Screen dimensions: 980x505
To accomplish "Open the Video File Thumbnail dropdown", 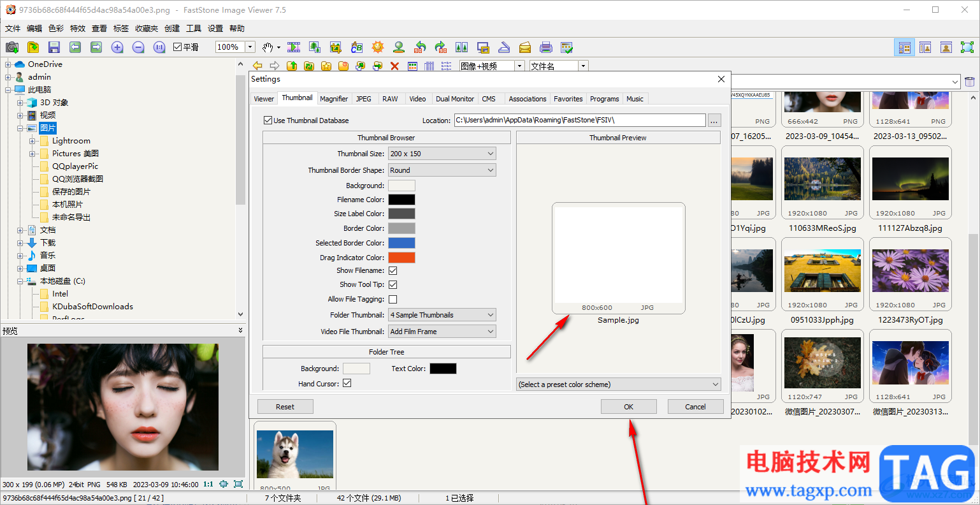I will click(442, 332).
